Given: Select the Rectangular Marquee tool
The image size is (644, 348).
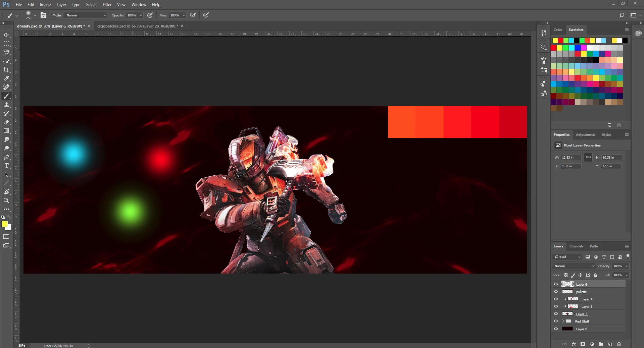Looking at the screenshot, I should 6,44.
